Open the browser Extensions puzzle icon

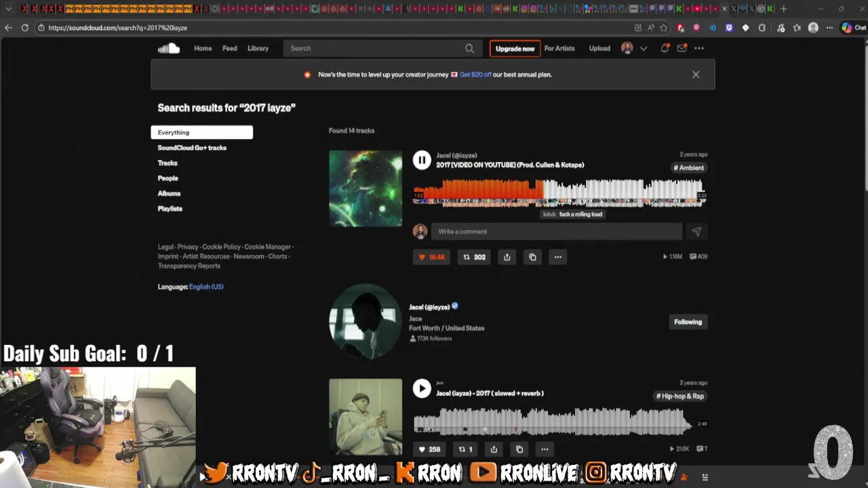pyautogui.click(x=762, y=28)
